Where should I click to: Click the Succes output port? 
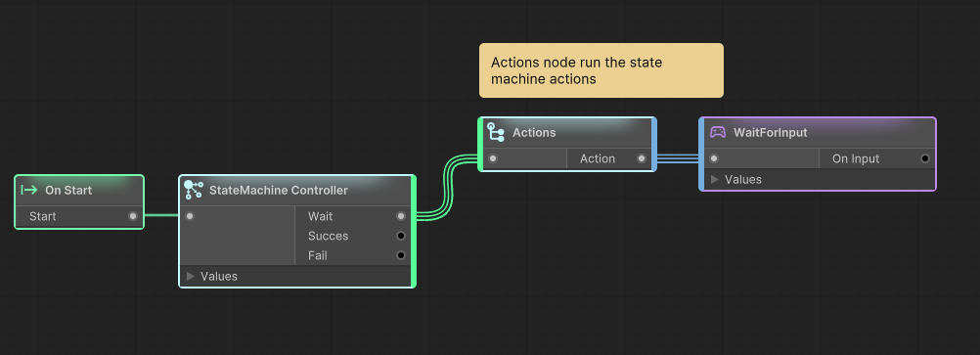click(401, 236)
